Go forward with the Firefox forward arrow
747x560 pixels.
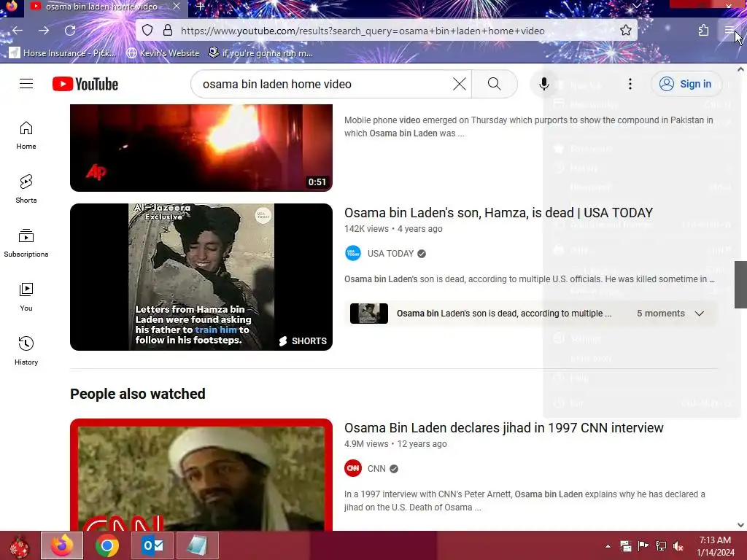click(x=44, y=31)
